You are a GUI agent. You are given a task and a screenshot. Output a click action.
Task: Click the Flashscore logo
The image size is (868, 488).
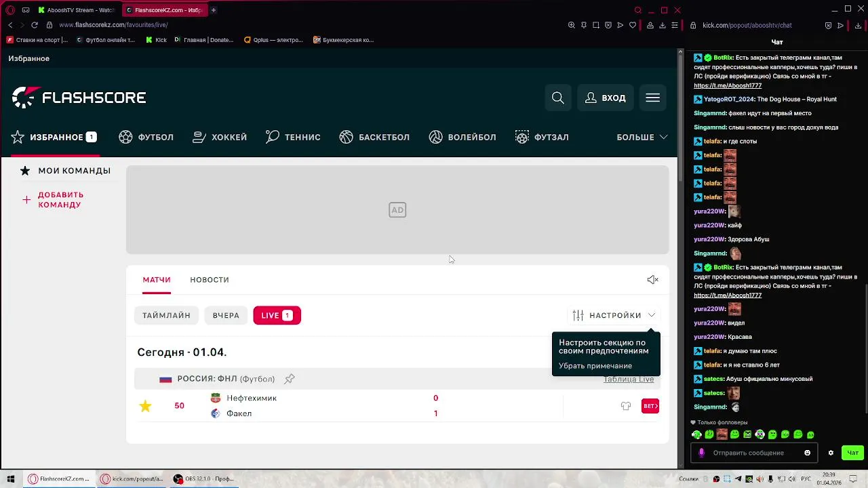coord(79,98)
